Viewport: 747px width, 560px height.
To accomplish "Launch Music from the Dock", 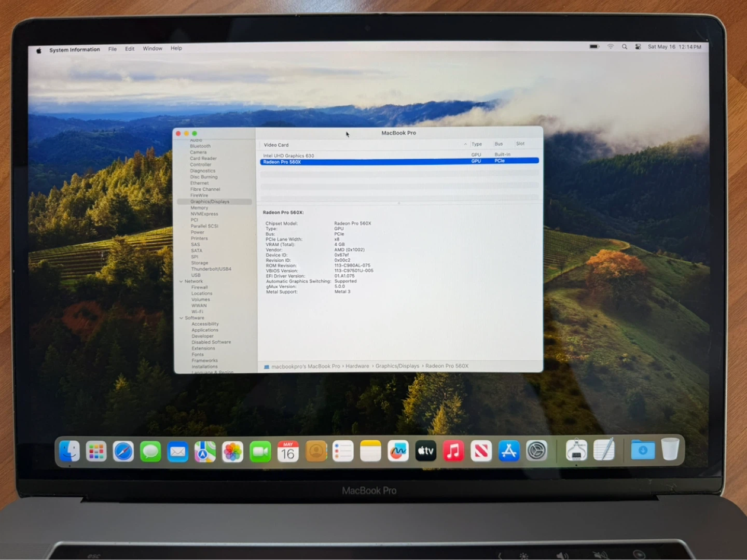I will [x=453, y=451].
